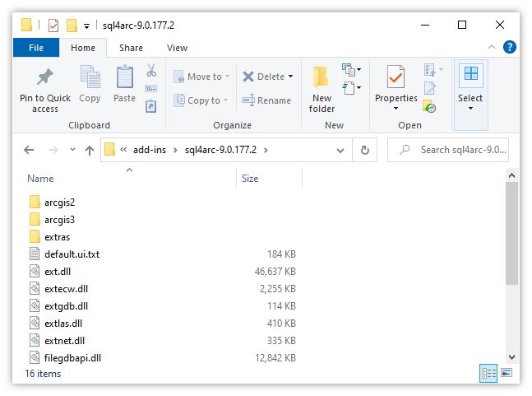Image resolution: width=532 pixels, height=396 pixels.
Task: Click the Rename button
Action: (x=266, y=100)
